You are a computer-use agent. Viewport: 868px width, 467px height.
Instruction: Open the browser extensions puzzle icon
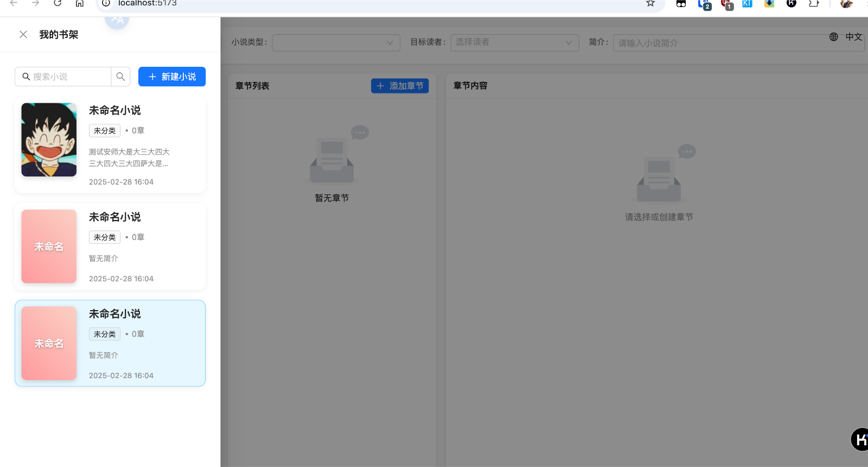(x=813, y=3)
